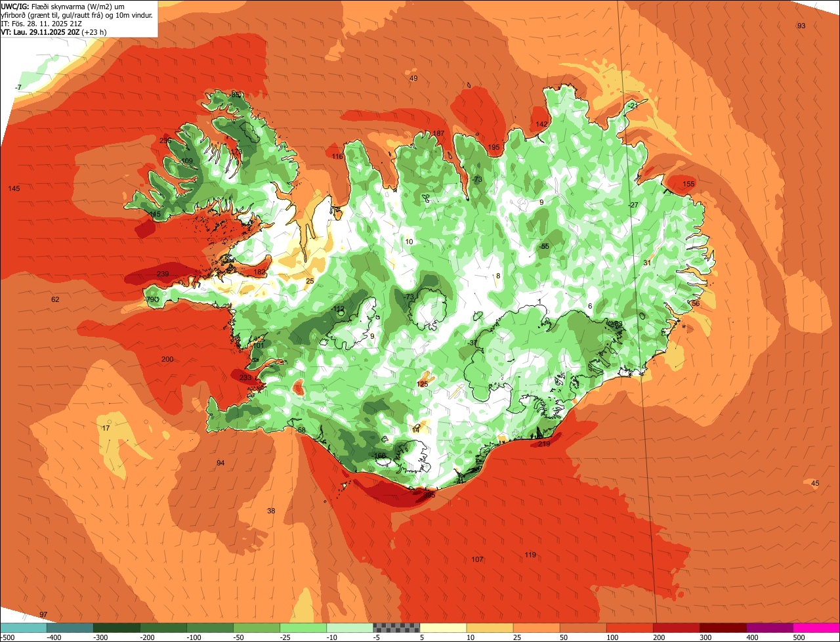Click map value '182' in the western bay

pos(260,272)
